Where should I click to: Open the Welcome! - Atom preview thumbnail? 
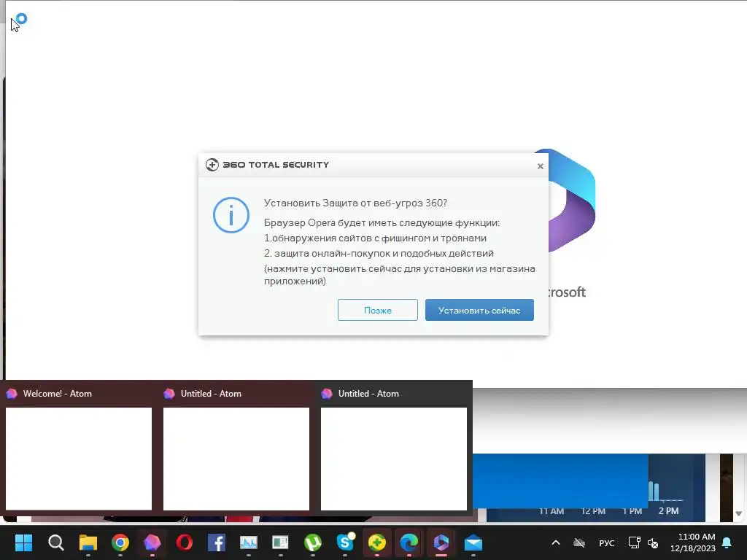(x=79, y=459)
